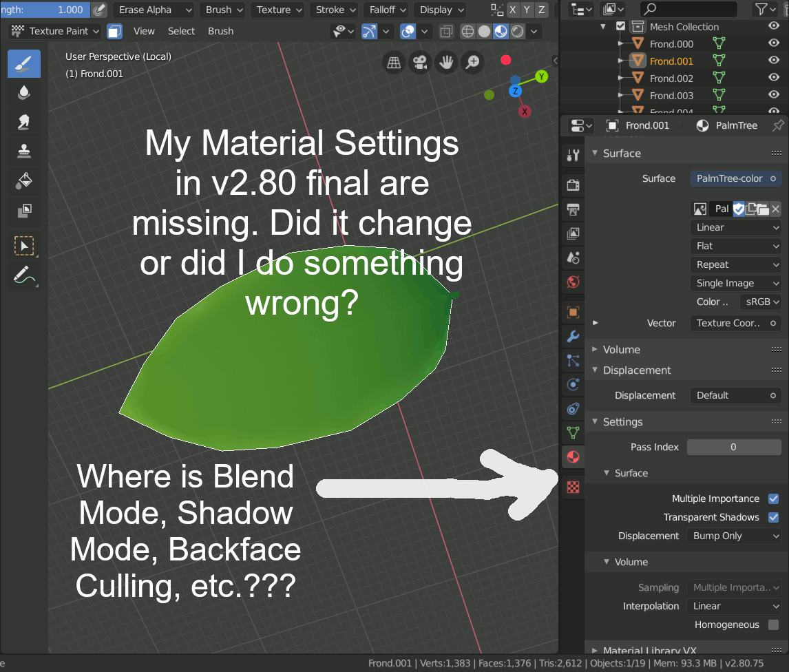Image resolution: width=789 pixels, height=672 pixels.
Task: Open the Annotate tool
Action: pos(23,275)
